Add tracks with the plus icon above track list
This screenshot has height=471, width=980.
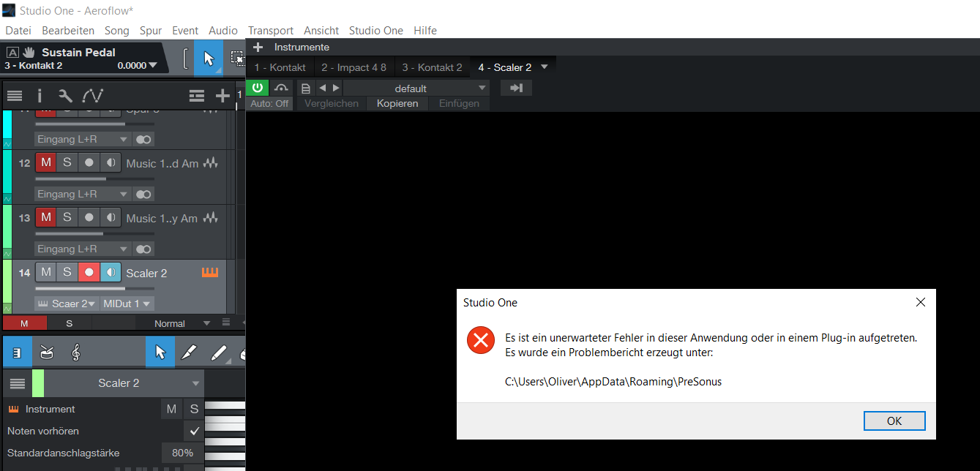(x=222, y=96)
